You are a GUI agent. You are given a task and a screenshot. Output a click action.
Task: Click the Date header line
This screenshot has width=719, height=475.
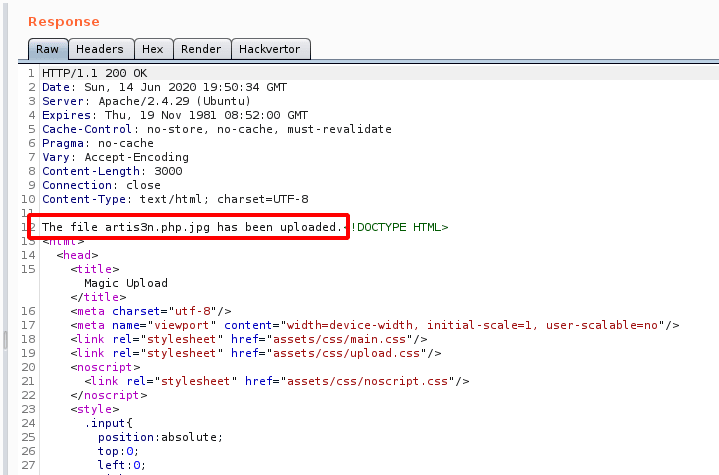165,87
